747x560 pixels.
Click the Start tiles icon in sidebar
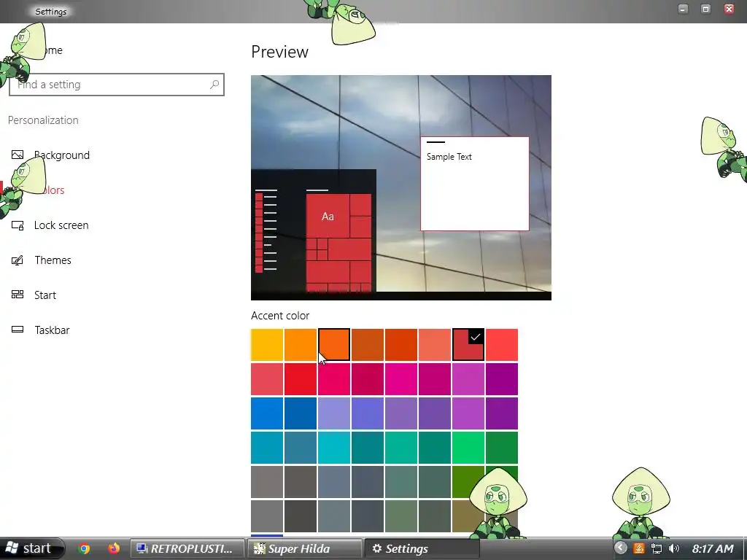(18, 295)
